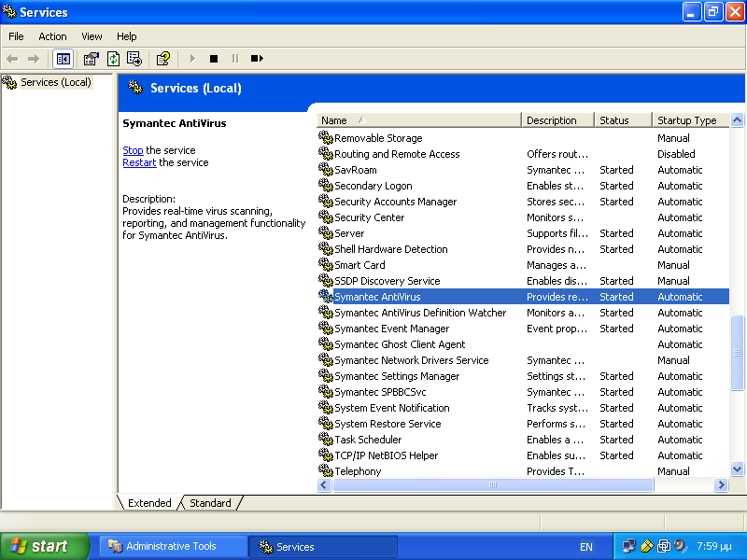Open the View menu

pyautogui.click(x=92, y=36)
